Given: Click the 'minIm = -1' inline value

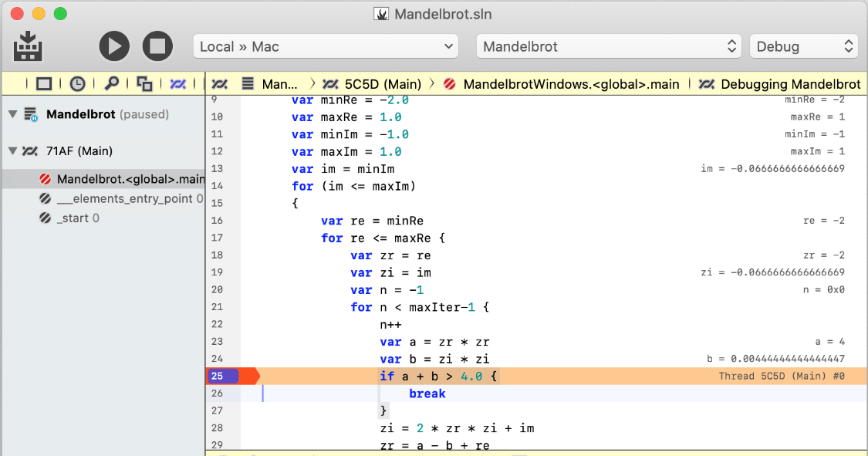Looking at the screenshot, I should (815, 134).
